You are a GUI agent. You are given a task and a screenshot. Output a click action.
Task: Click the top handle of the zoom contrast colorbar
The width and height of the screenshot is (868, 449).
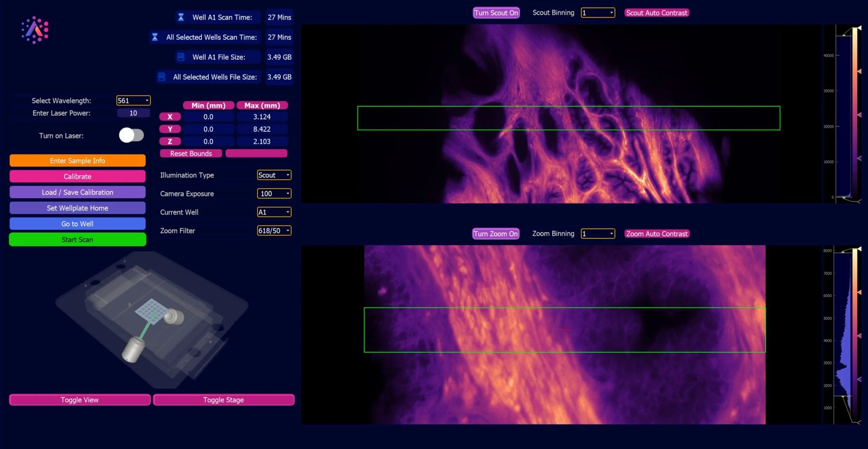(859, 249)
